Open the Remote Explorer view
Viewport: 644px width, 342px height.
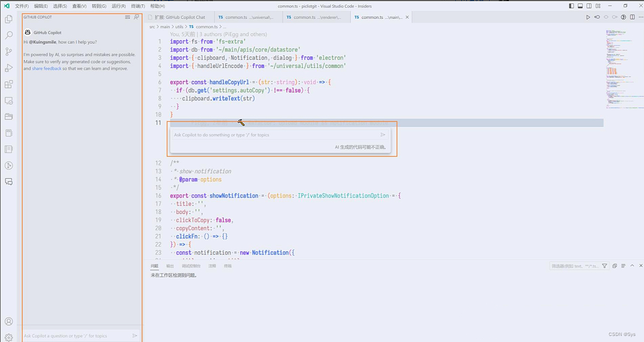pyautogui.click(x=9, y=101)
